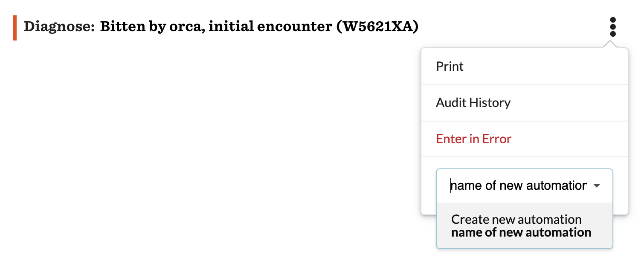The image size is (644, 266).
Task: Click the W5621XA diagnosis code
Action: click(377, 26)
